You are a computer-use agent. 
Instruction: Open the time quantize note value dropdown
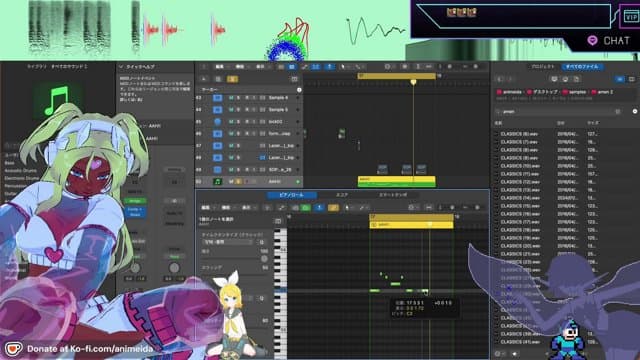[227, 242]
